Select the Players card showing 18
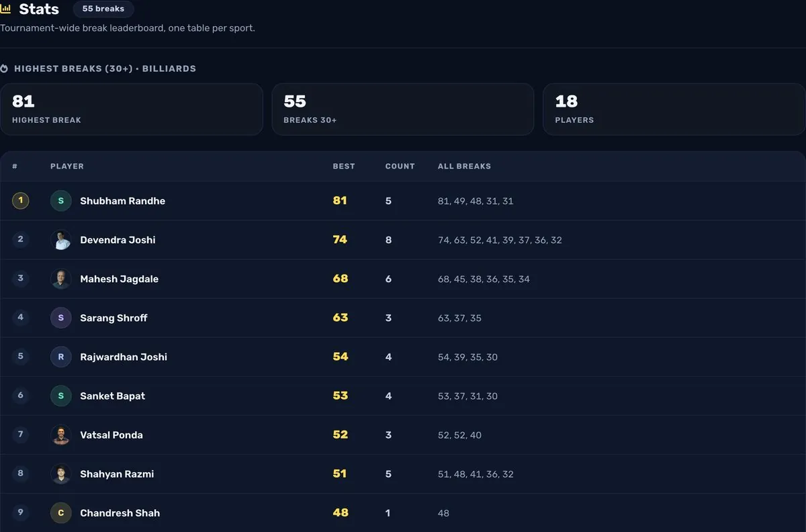806x532 pixels. pyautogui.click(x=674, y=109)
